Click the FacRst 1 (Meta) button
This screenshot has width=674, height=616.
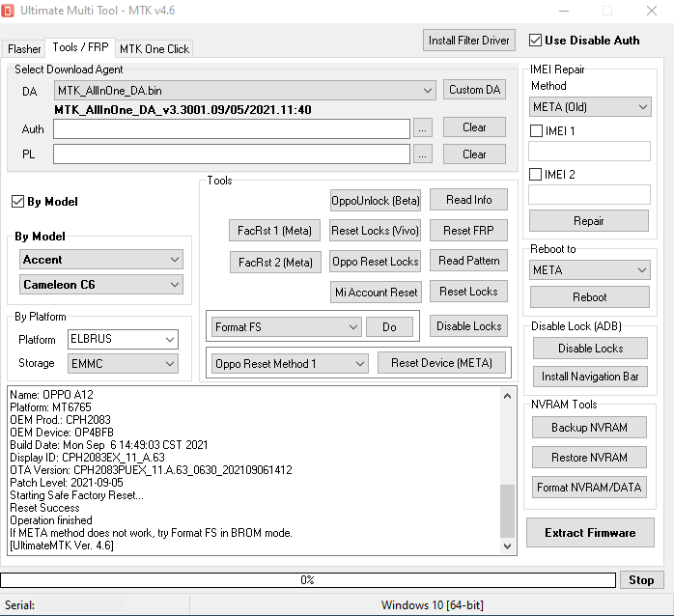click(x=274, y=231)
